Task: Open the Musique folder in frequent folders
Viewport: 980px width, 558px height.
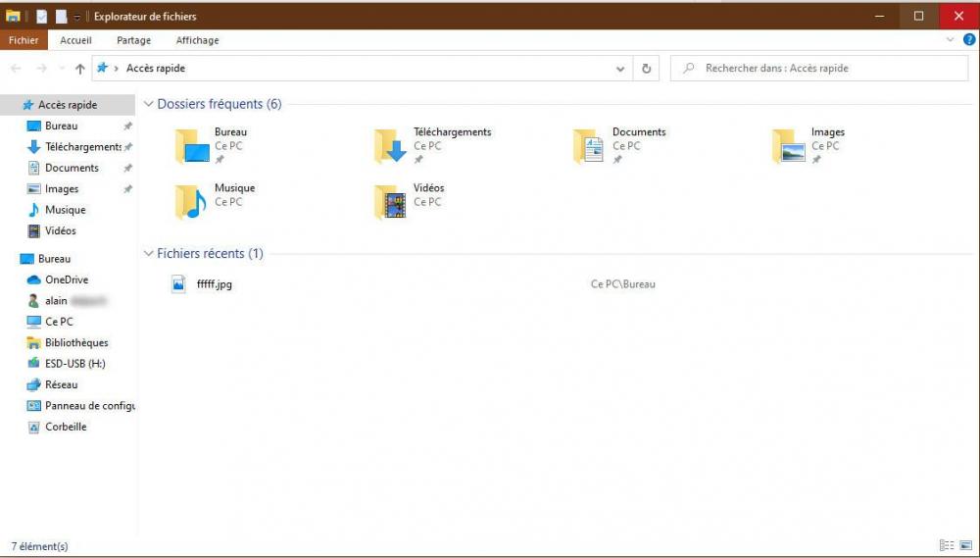Action: (191, 202)
